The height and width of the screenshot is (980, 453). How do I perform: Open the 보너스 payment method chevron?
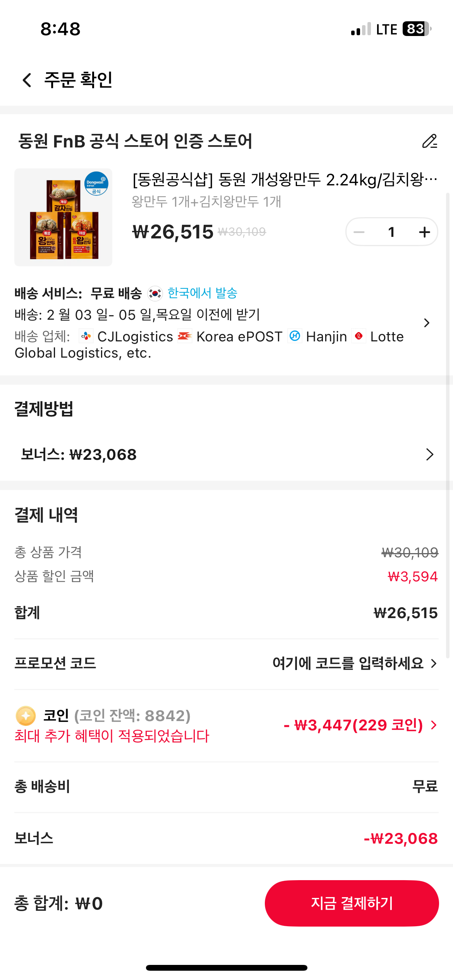pyautogui.click(x=429, y=454)
